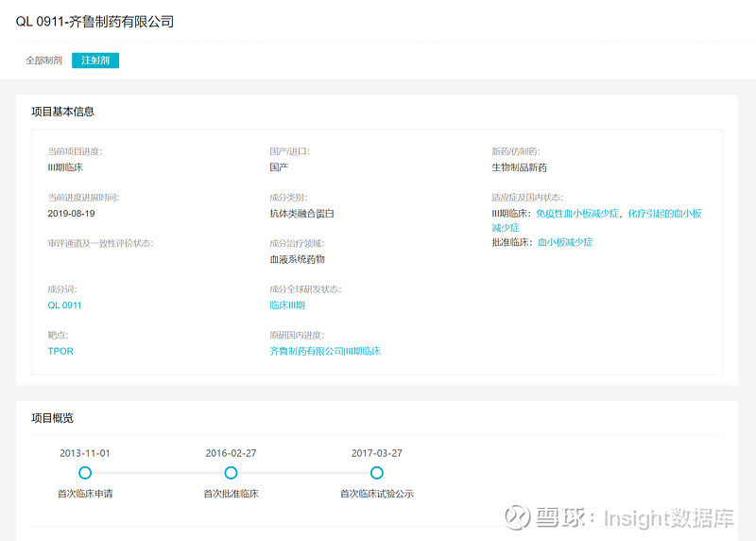Click the 项目概览 section heading

tap(53, 418)
